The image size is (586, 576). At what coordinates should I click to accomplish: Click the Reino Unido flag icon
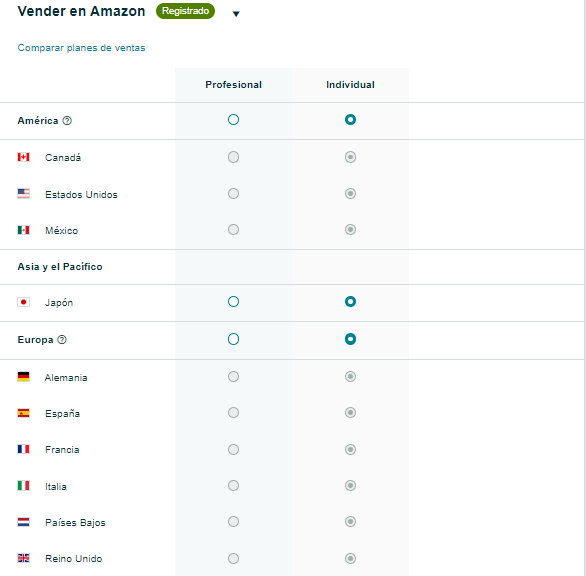click(x=24, y=558)
